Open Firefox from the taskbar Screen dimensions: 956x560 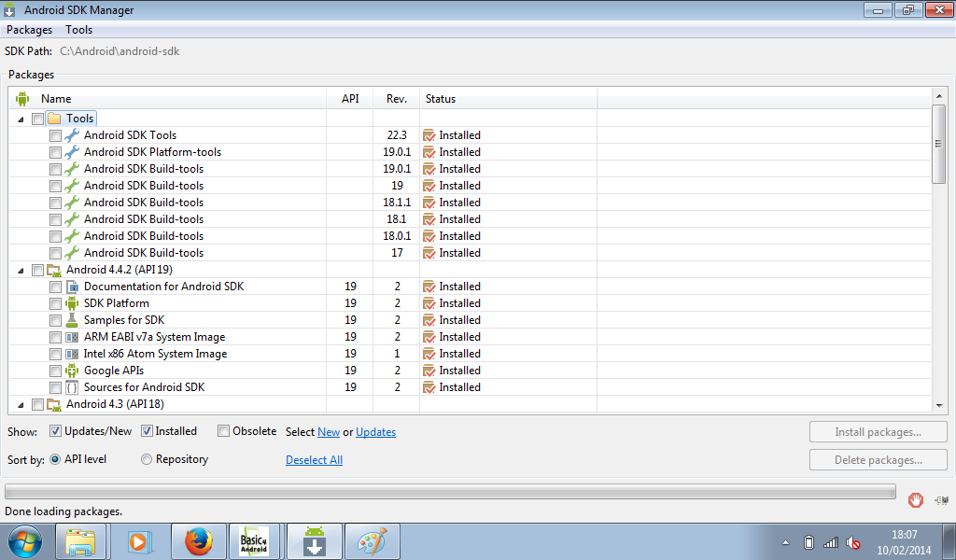point(199,541)
